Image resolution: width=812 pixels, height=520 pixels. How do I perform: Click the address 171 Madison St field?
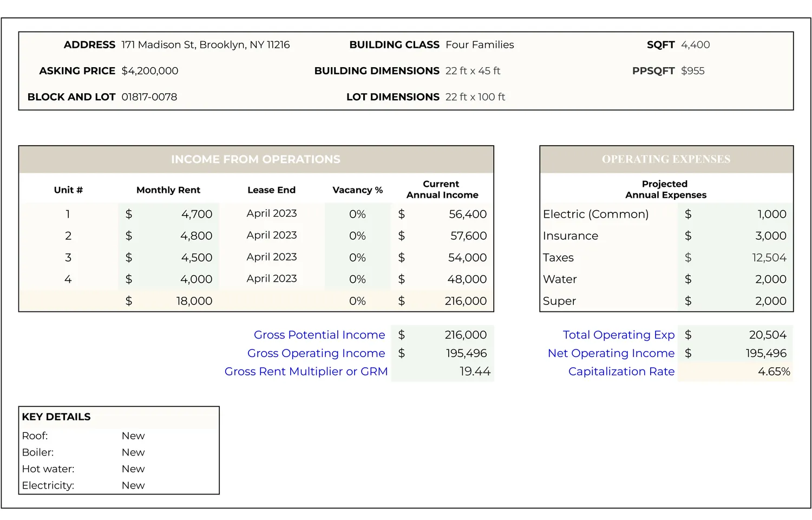pos(205,45)
